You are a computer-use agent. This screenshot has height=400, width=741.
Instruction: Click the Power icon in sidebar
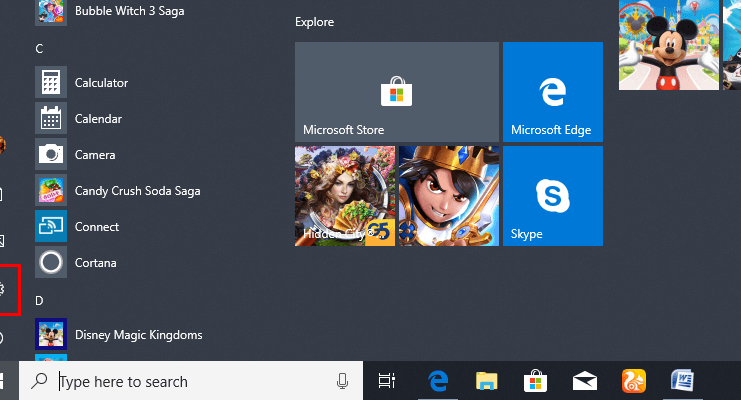coord(2,338)
